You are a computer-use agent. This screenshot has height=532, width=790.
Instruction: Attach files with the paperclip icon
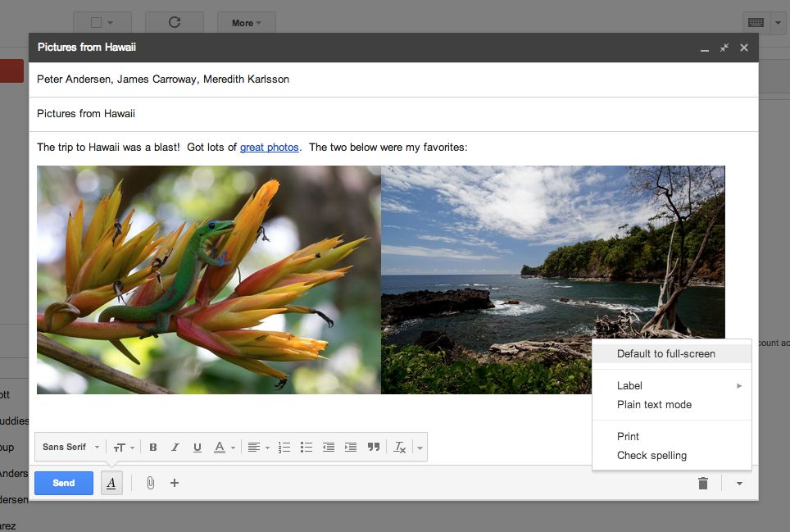(x=150, y=483)
